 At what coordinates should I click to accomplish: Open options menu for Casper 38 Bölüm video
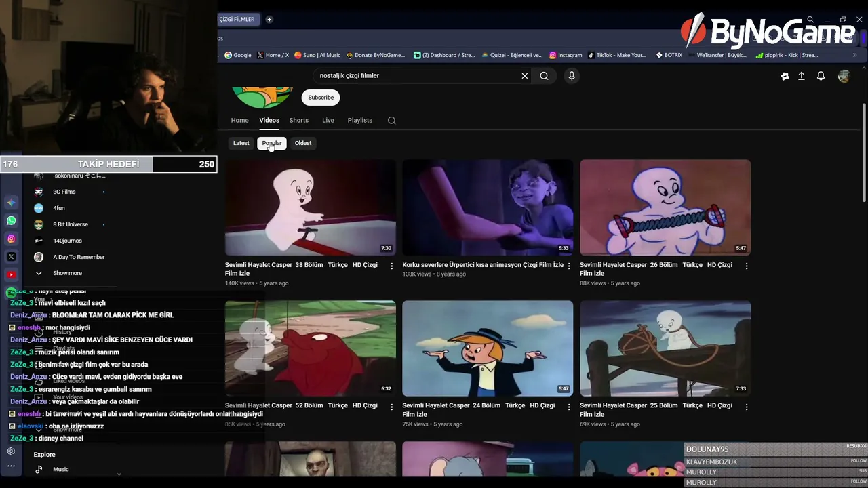pos(391,266)
